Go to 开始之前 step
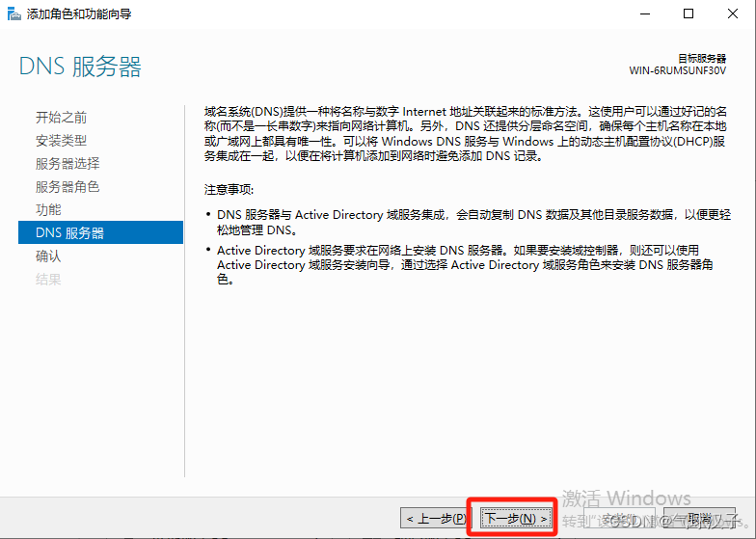 62,118
